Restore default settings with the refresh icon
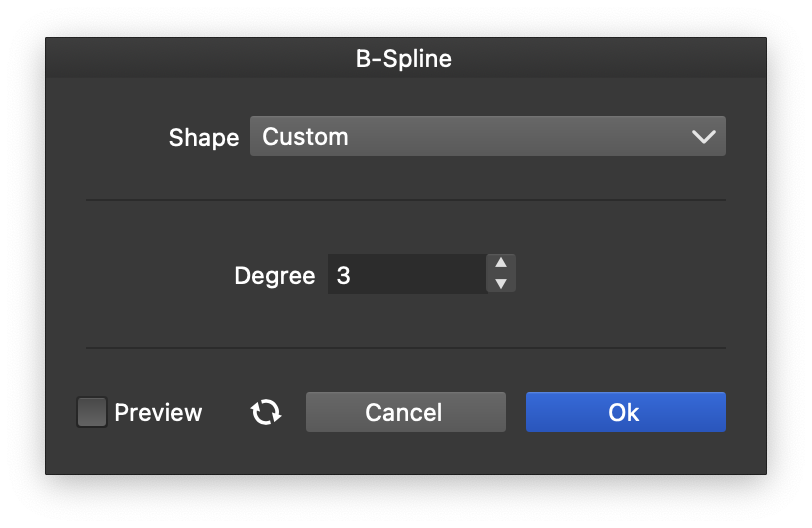 [x=266, y=412]
